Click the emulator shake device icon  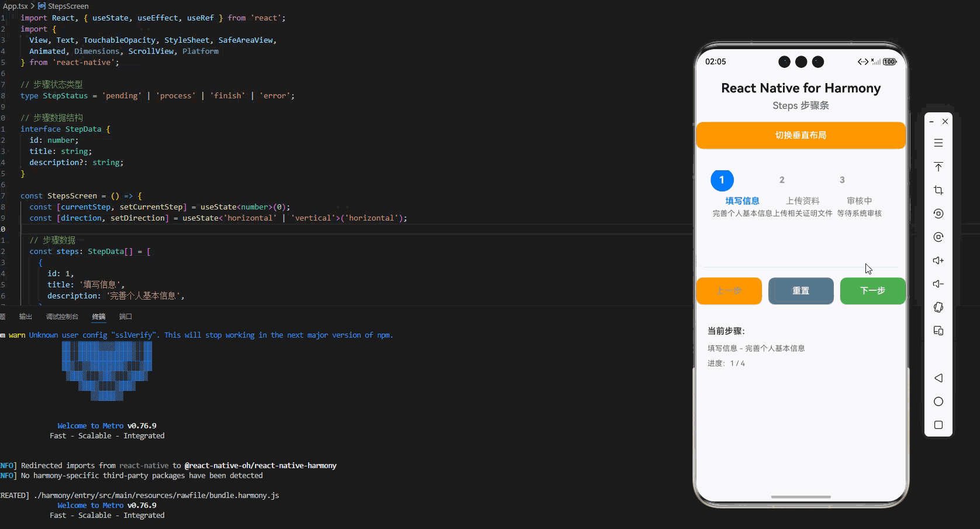pos(938,307)
